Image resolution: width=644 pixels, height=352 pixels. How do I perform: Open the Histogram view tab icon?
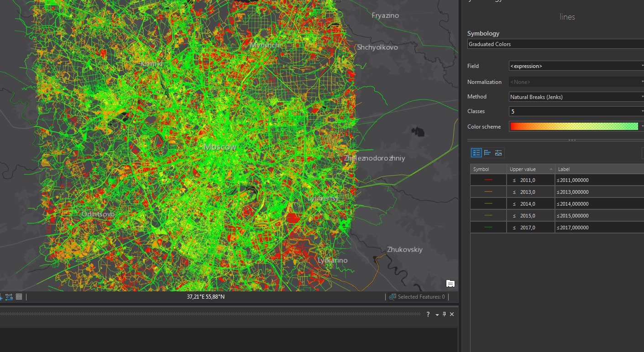(487, 153)
